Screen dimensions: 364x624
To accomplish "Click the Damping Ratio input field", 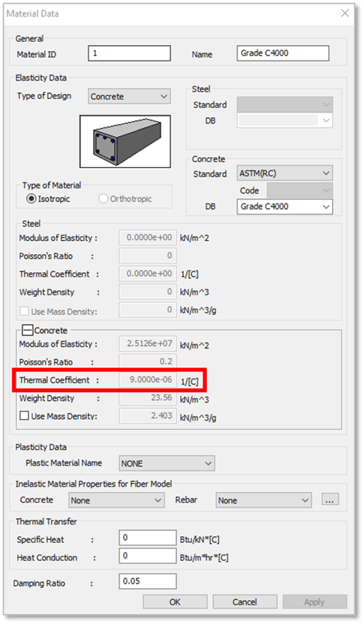I will click(x=147, y=581).
